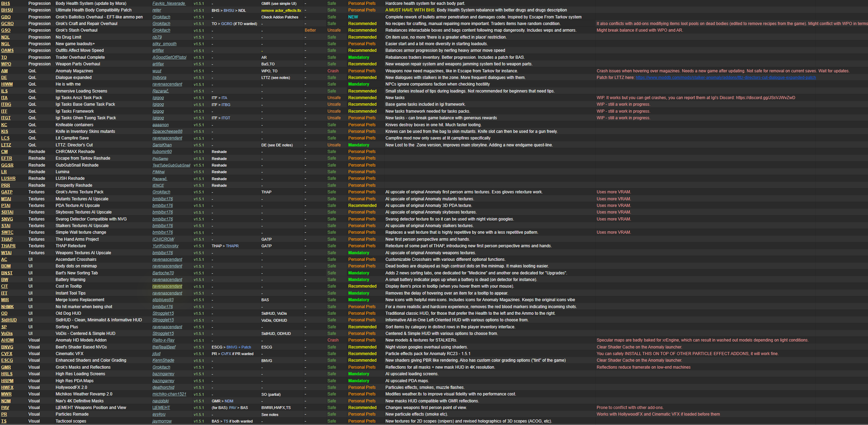The height and width of the screenshot is (425, 868).
Task: Open the Bartoche70 author link
Action: coord(163,273)
